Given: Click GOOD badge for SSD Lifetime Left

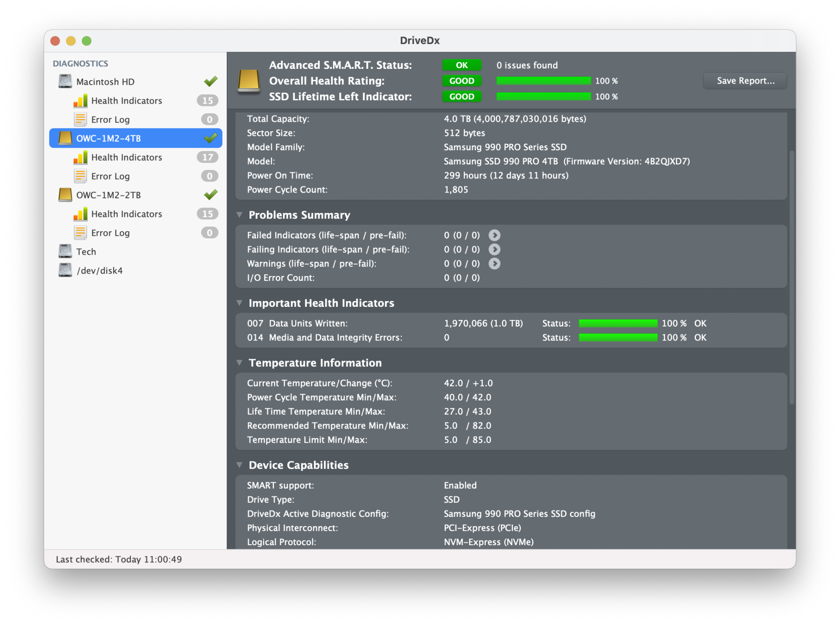Looking at the screenshot, I should point(462,97).
